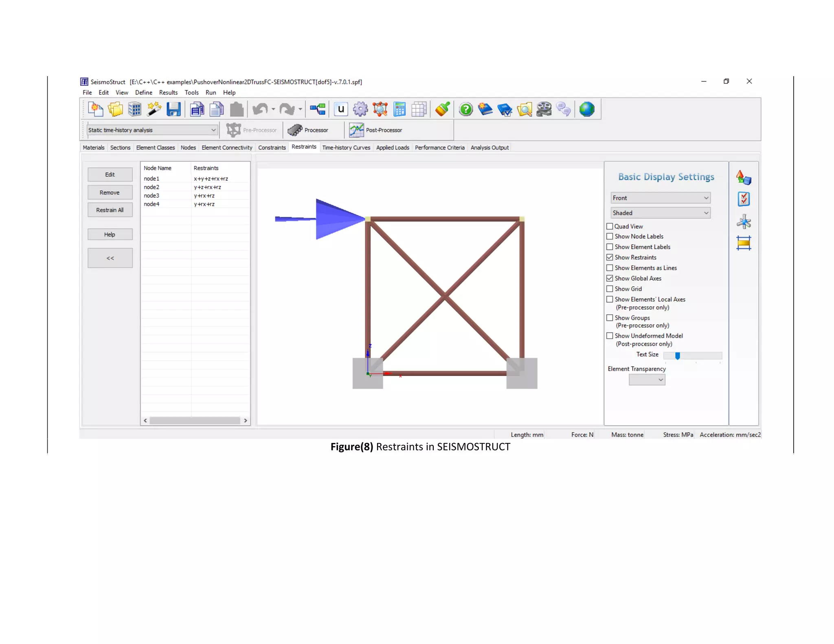
Task: Open the Shaded render mode dropdown
Action: [660, 213]
